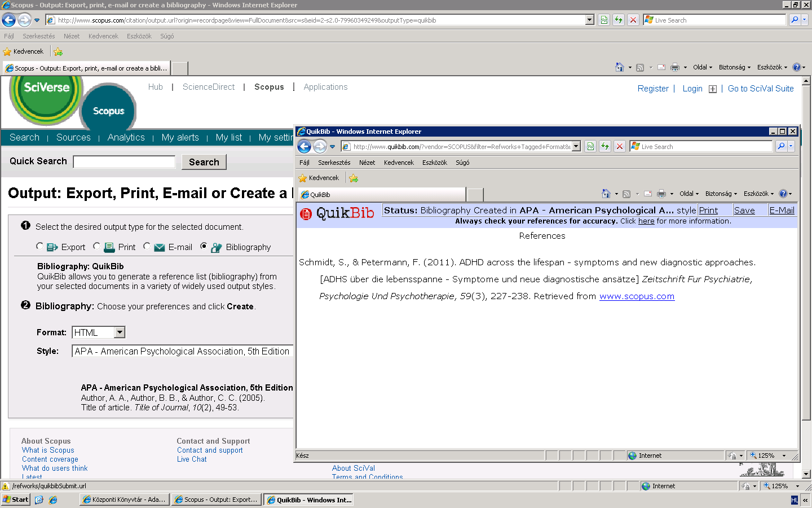
Task: Click the printer icon in the QuikBib window command bar
Action: pos(661,194)
